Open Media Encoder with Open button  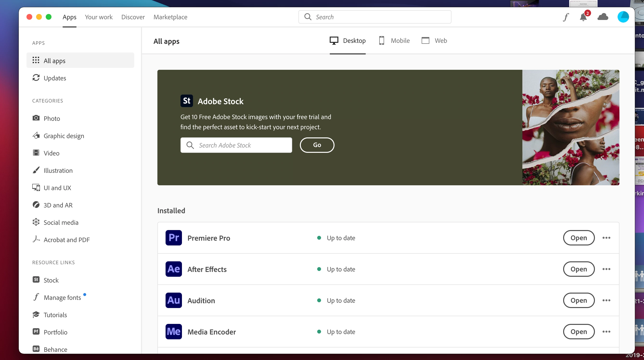(x=579, y=332)
